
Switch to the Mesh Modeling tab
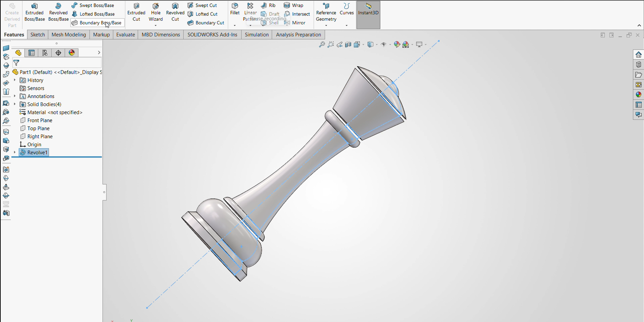tap(69, 34)
